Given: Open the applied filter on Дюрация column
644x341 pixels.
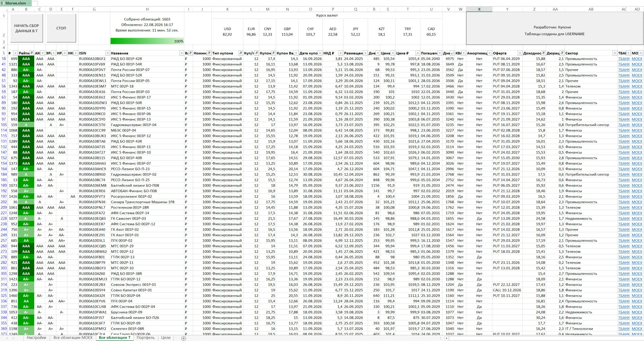Looking at the screenshot, I should click(562, 53).
